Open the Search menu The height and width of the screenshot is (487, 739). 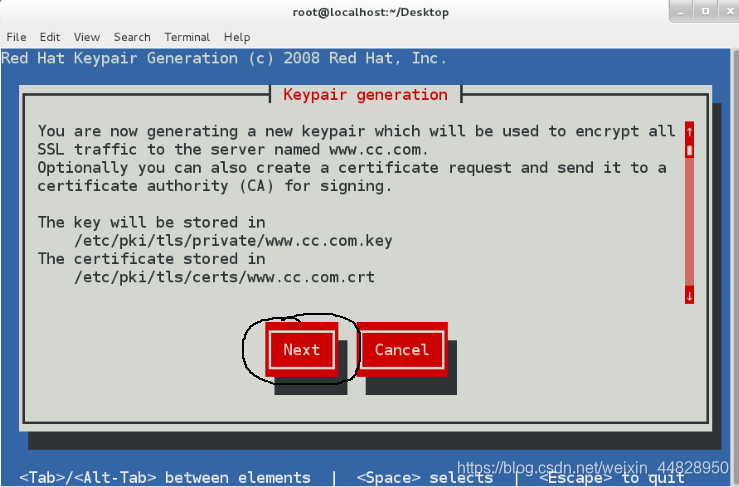(x=132, y=37)
